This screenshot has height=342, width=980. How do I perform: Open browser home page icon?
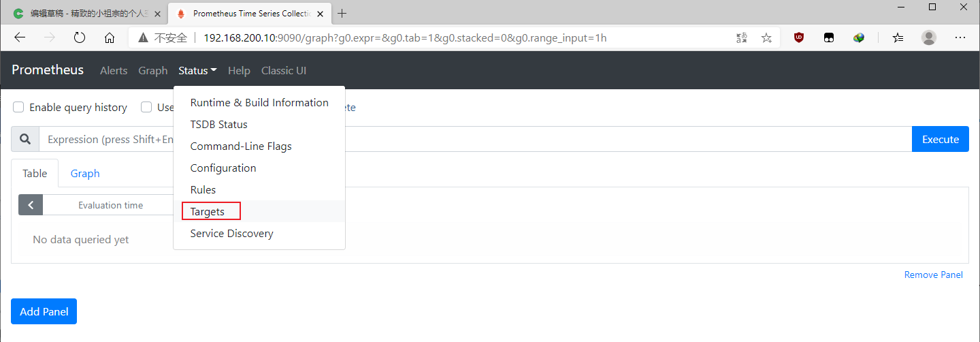click(110, 38)
